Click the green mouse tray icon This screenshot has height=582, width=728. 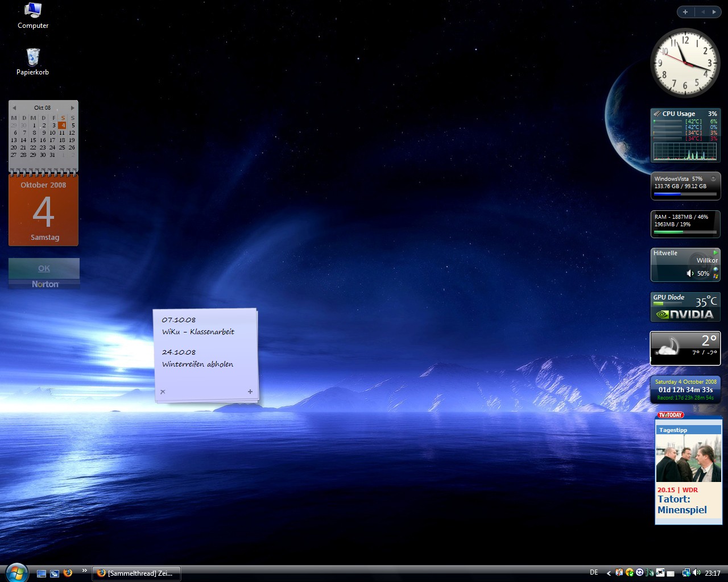[x=650, y=572]
